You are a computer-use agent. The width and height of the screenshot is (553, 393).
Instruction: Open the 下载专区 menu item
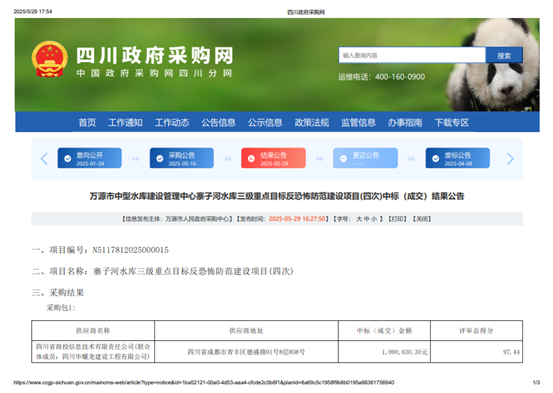451,122
